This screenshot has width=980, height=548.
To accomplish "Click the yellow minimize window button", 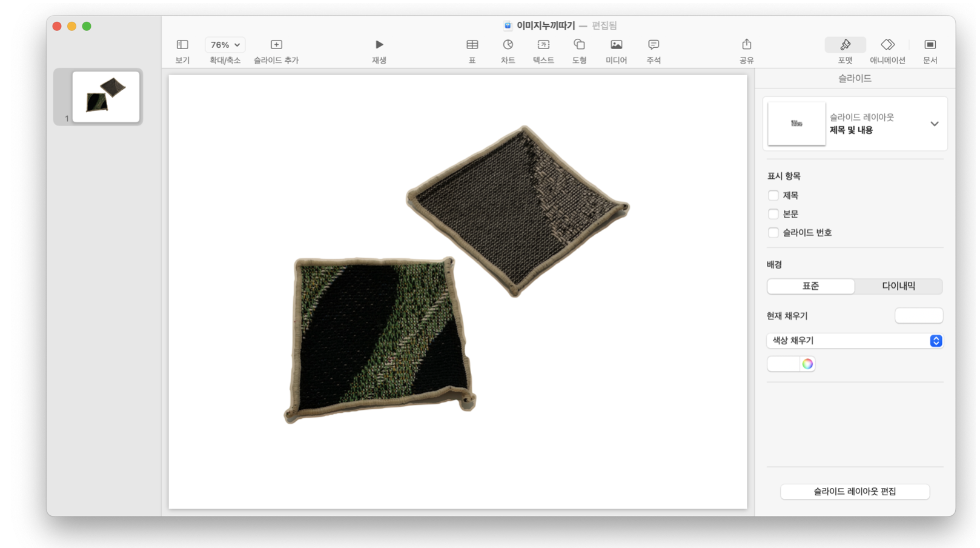I will (x=71, y=26).
